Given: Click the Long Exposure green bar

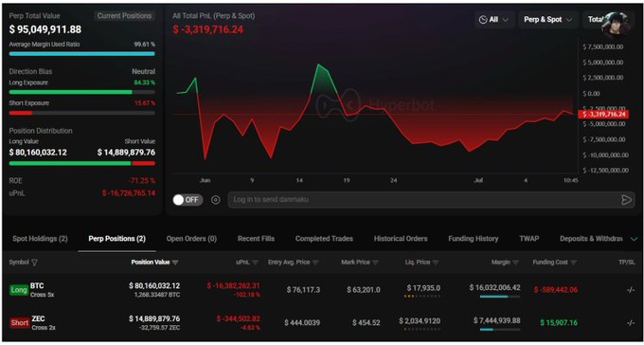Looking at the screenshot, I should (71, 92).
